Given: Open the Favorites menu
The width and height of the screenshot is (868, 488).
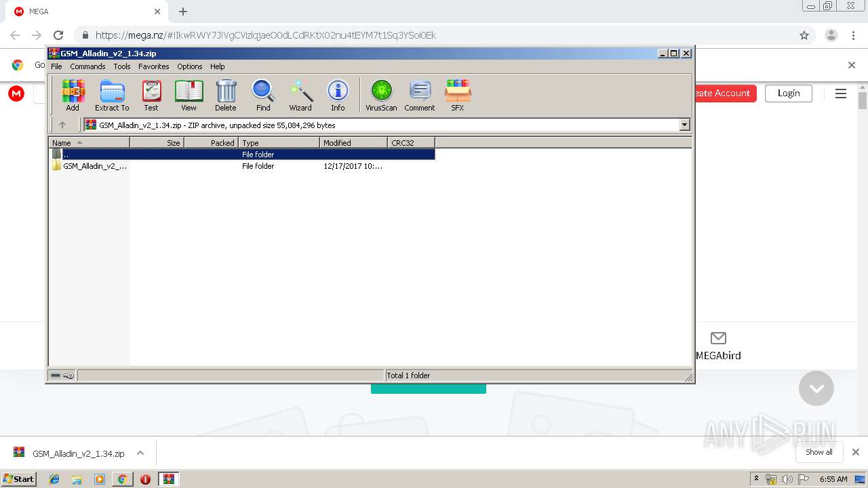Looking at the screenshot, I should (x=154, y=66).
